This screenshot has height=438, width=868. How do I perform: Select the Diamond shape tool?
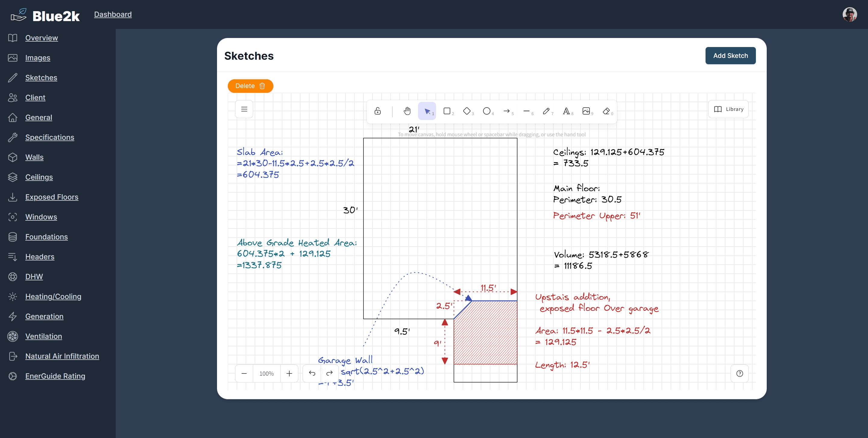click(x=467, y=111)
